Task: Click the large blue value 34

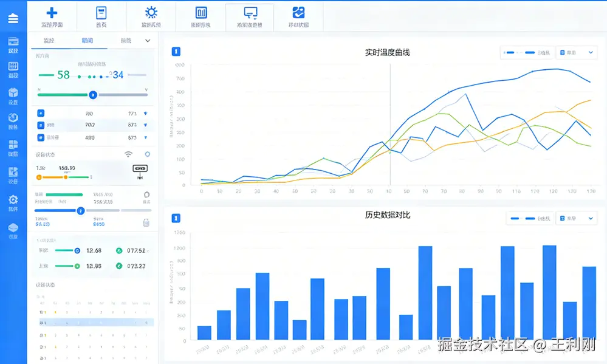Action: (118, 75)
